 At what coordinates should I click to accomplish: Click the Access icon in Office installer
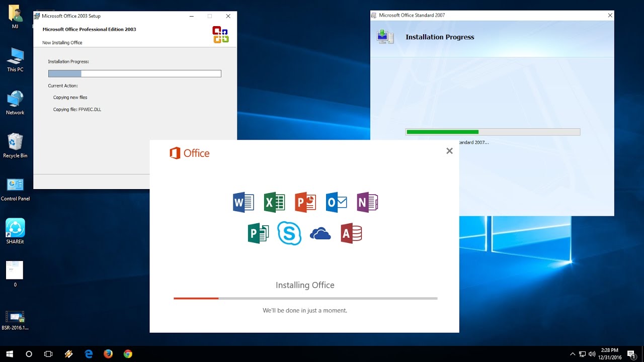(351, 233)
